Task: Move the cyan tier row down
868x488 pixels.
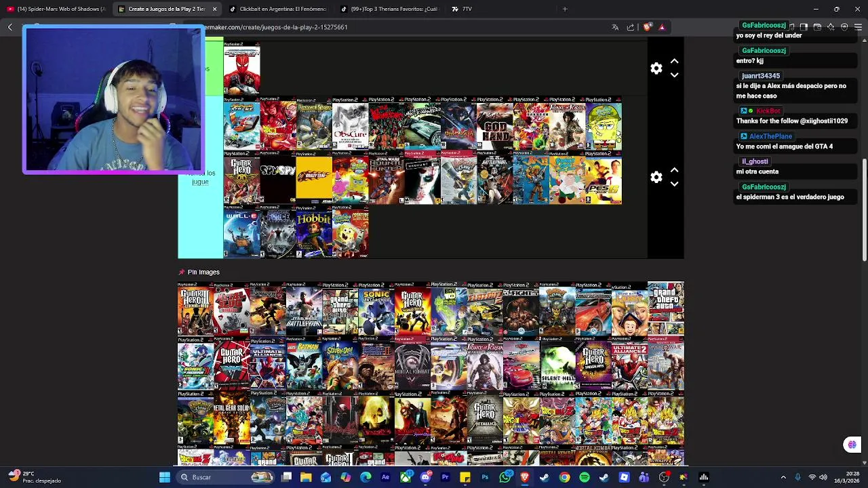Action: (x=674, y=184)
